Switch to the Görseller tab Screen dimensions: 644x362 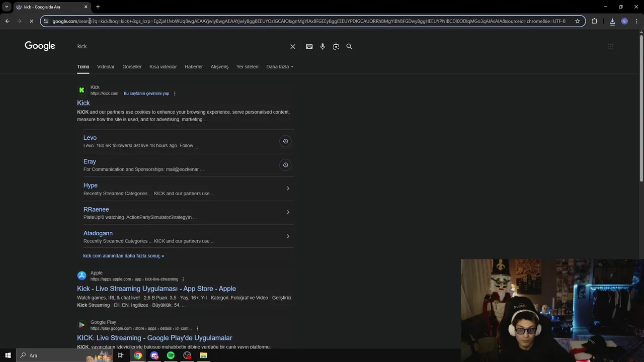[x=132, y=66]
